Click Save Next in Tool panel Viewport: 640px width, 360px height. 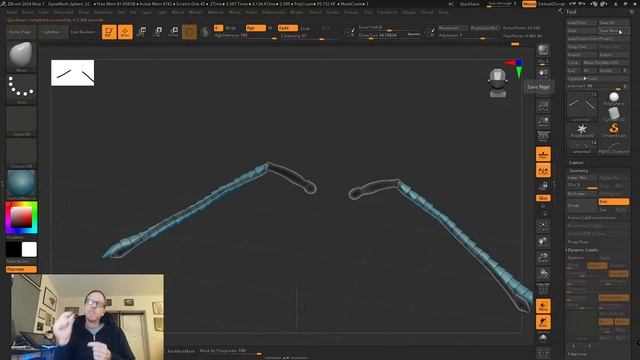(613, 31)
